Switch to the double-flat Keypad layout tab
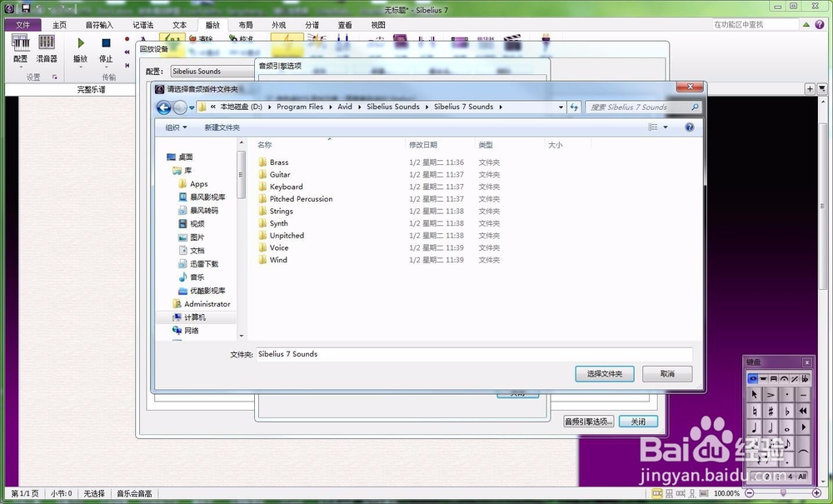Image resolution: width=833 pixels, height=504 pixels. point(806,379)
